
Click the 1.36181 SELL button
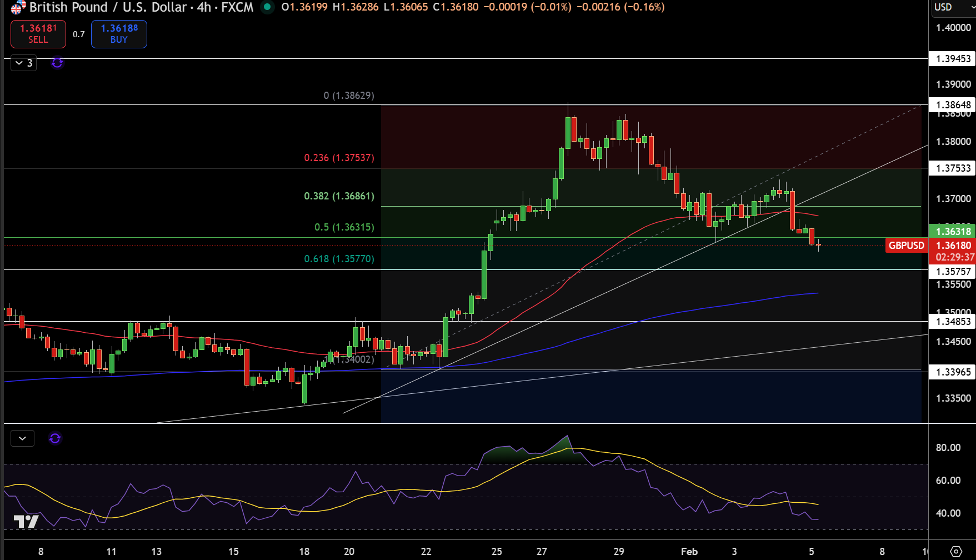pyautogui.click(x=38, y=34)
